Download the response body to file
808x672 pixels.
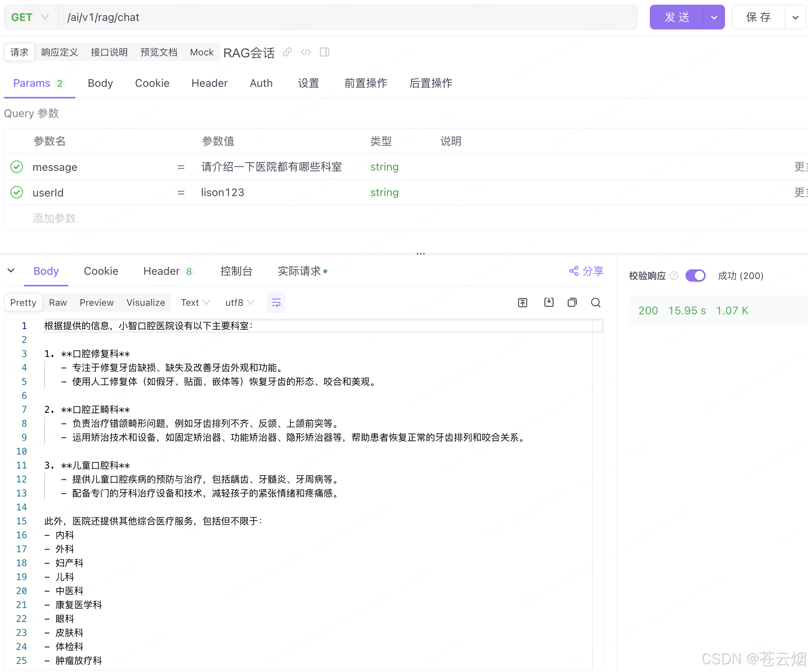(549, 302)
